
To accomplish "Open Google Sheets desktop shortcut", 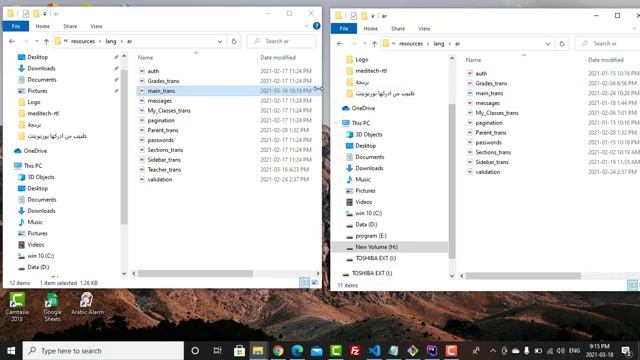I will pyautogui.click(x=52, y=307).
